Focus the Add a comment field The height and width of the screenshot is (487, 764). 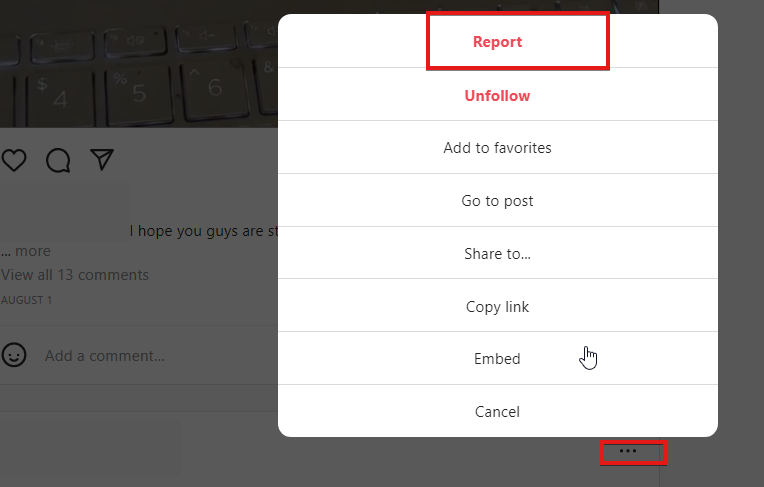[x=105, y=356]
